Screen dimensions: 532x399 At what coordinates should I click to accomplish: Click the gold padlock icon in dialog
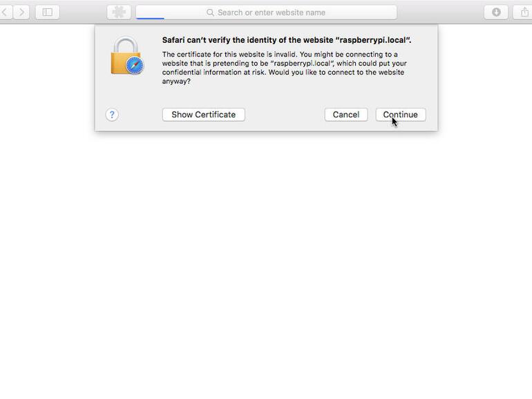coord(124,55)
